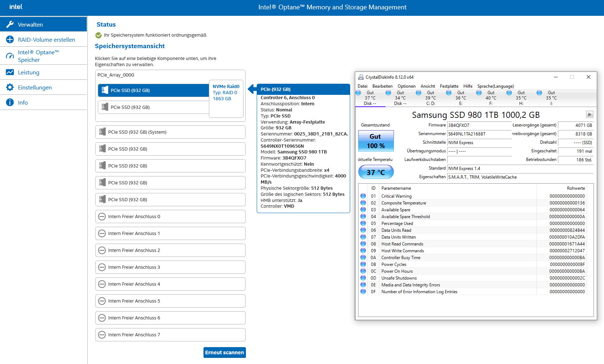This screenshot has width=604, height=364.
Task: Select the Data Units Written row
Action: 473,237
